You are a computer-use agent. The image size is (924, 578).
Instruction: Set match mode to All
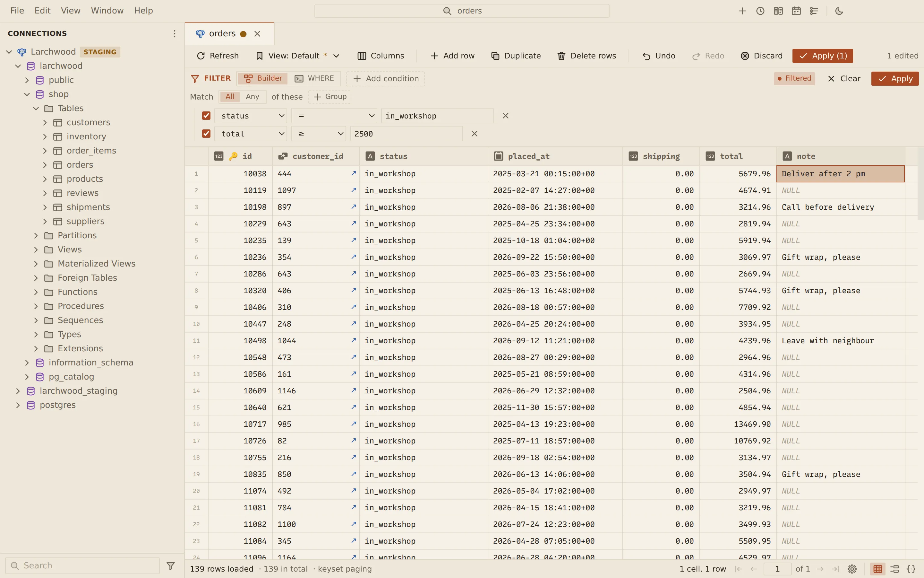(230, 97)
